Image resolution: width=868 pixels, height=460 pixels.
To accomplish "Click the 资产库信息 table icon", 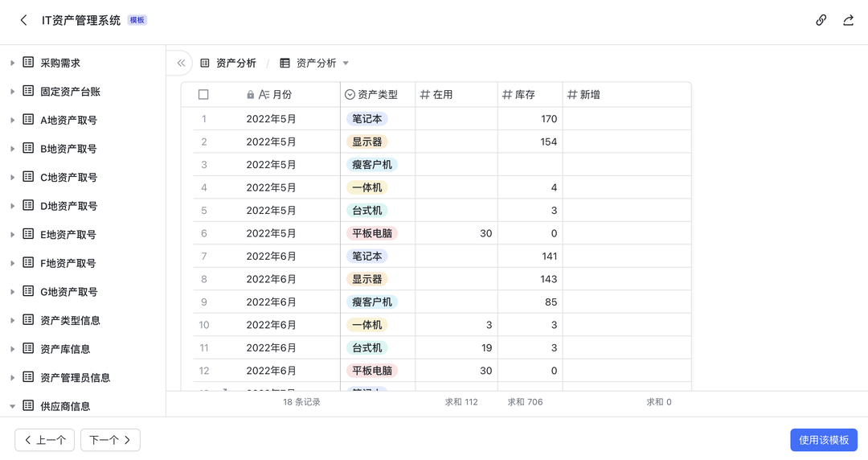I will click(x=28, y=348).
